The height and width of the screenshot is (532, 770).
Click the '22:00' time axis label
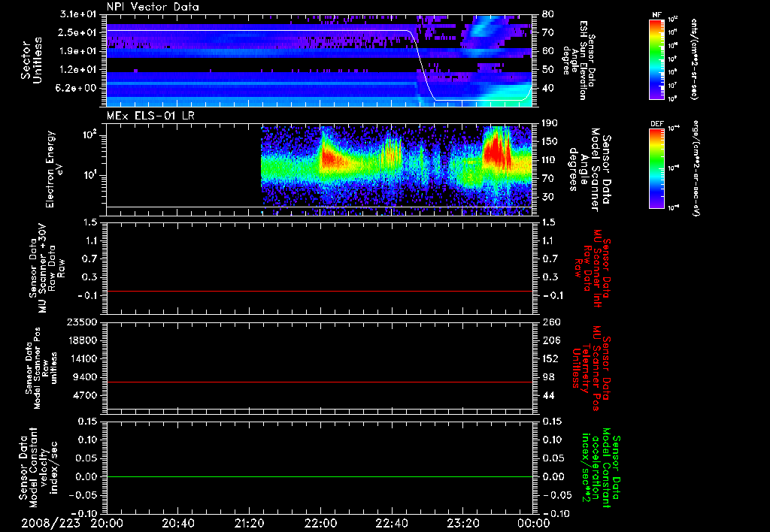(320, 523)
